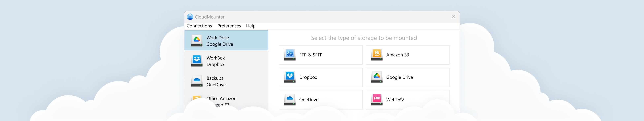The width and height of the screenshot is (644, 121).
Task: Click the Backups OneDrive disk icon
Action: coord(197,81)
